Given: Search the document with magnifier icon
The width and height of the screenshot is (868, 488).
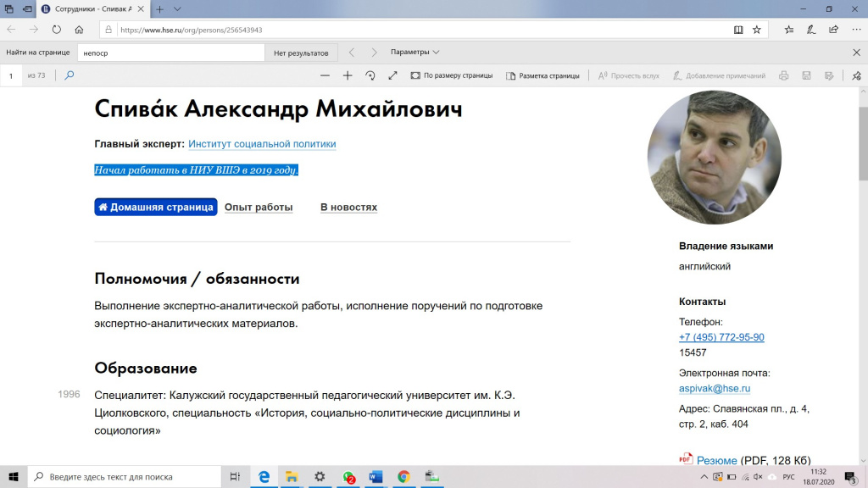Looking at the screenshot, I should click(70, 75).
